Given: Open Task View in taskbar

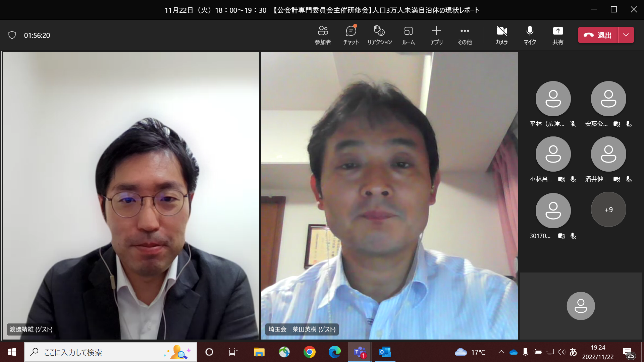Looking at the screenshot, I should (x=233, y=352).
